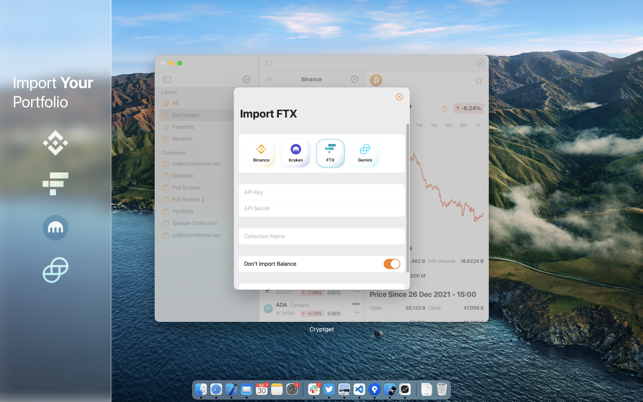Image resolution: width=643 pixels, height=402 pixels.
Task: Close the Import FTX dialog
Action: coord(399,97)
